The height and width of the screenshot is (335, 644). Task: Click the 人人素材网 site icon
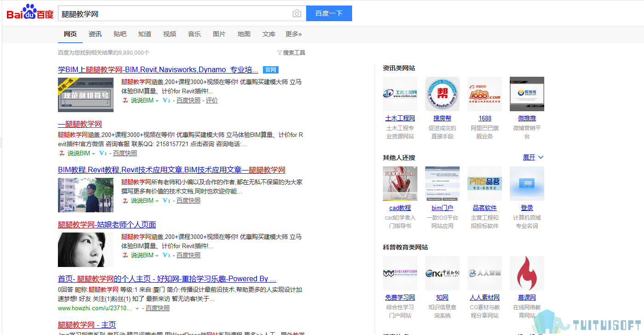click(x=484, y=273)
